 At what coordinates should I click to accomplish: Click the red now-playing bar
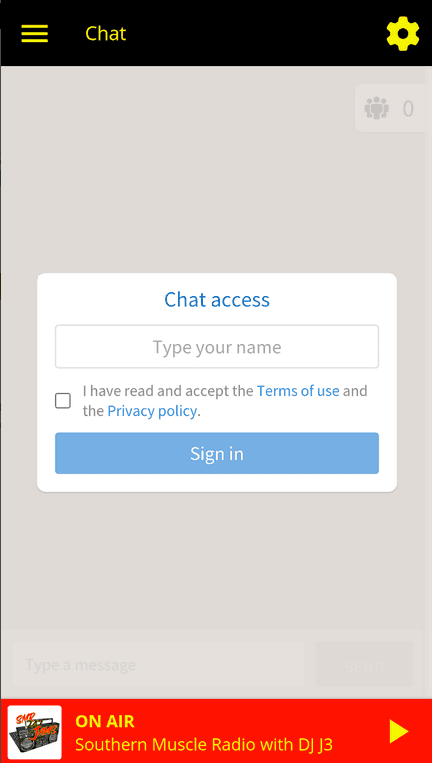[216, 731]
